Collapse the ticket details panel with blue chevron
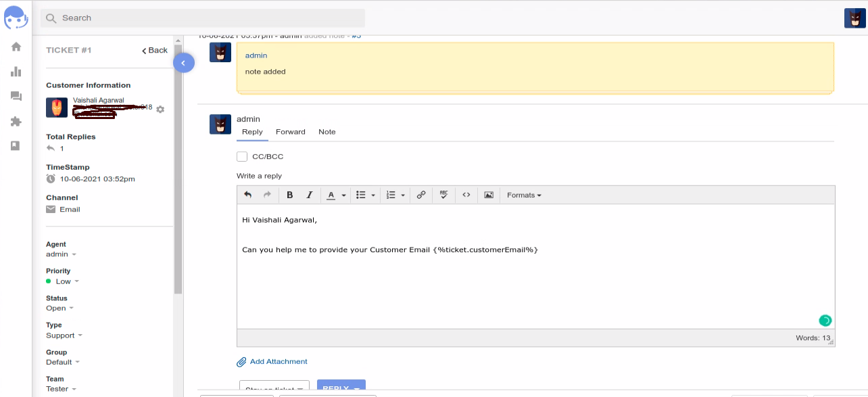 point(183,62)
